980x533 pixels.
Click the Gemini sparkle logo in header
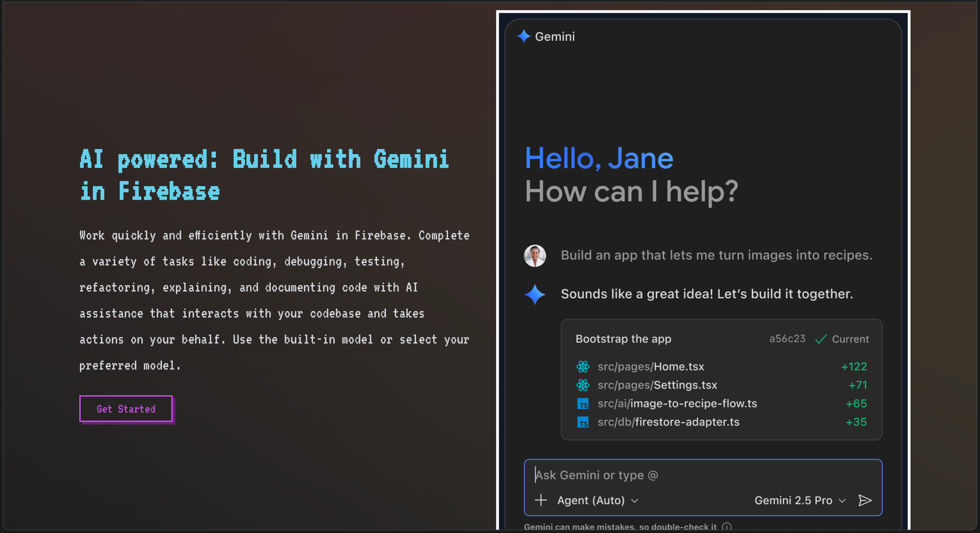[x=523, y=37]
